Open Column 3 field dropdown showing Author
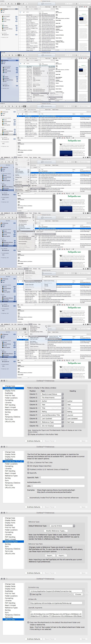 (52, 401)
